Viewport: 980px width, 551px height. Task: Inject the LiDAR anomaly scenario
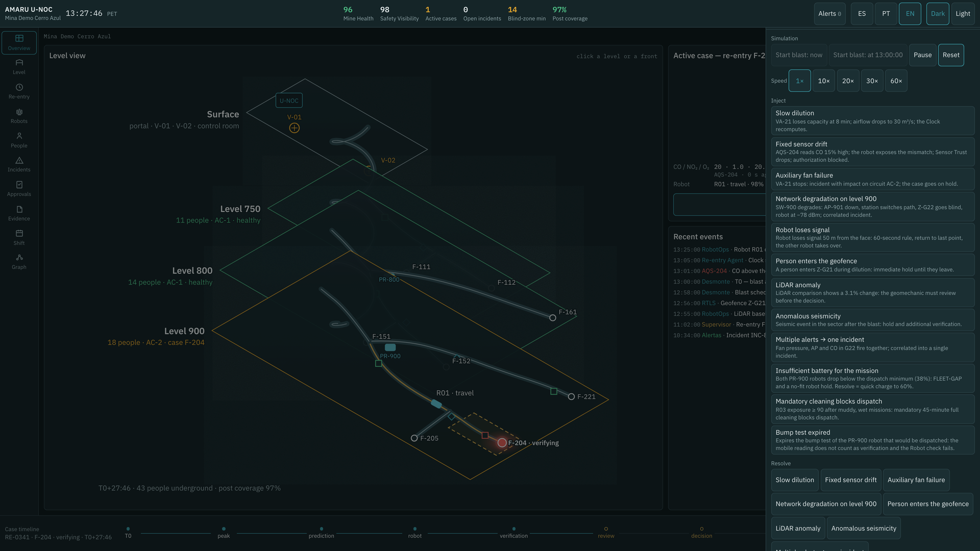(873, 293)
